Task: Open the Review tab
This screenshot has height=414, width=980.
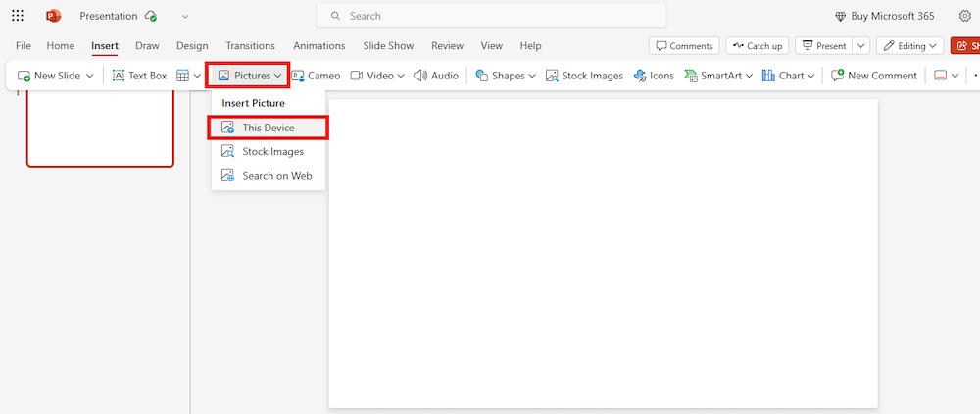Action: point(448,46)
